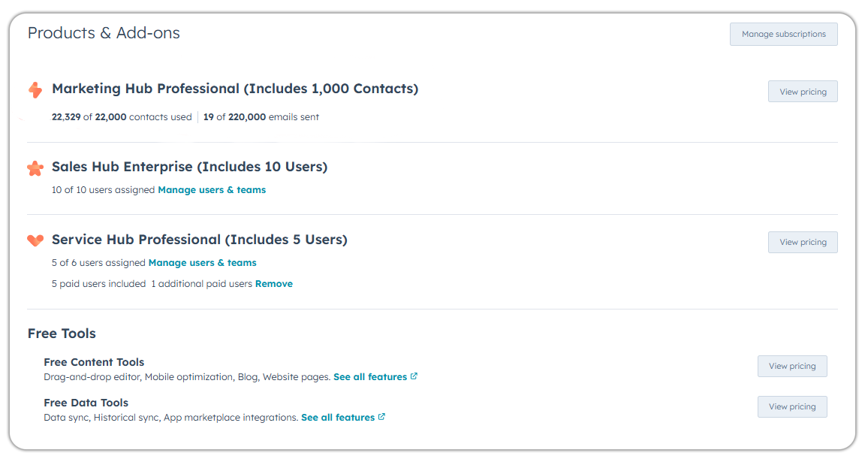Image resolution: width=868 pixels, height=459 pixels.
Task: Click the Sales Hub star icon
Action: click(35, 168)
